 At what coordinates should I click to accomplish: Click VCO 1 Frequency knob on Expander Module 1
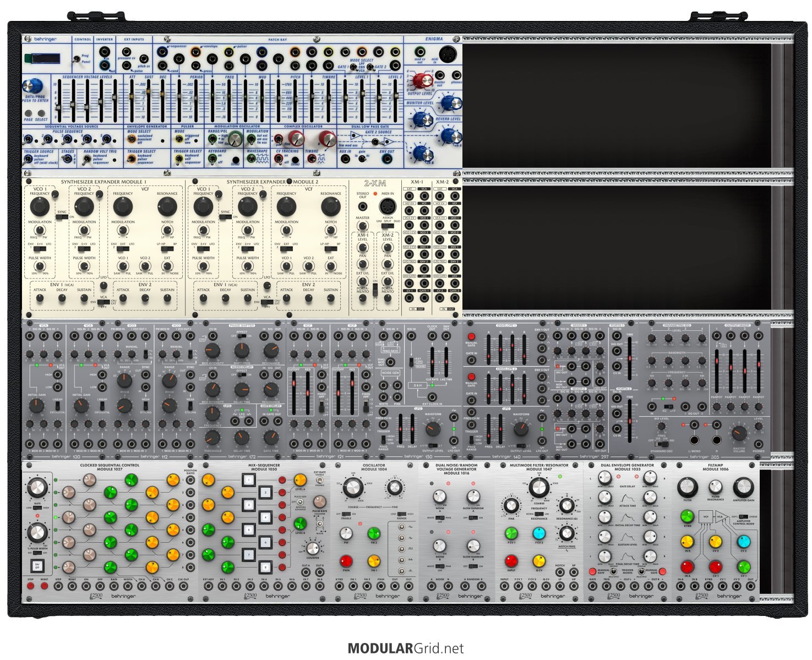[39, 207]
